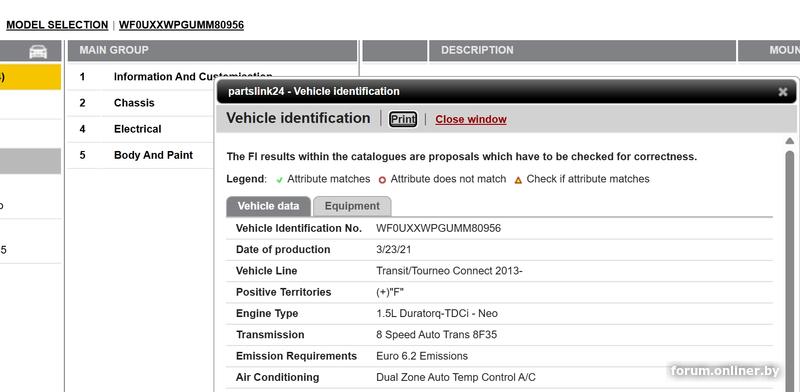Open the Equipment tab

[352, 206]
